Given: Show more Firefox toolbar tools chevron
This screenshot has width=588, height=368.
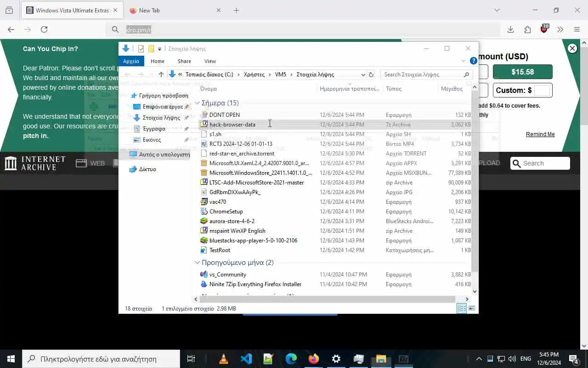Looking at the screenshot, I should (560, 29).
